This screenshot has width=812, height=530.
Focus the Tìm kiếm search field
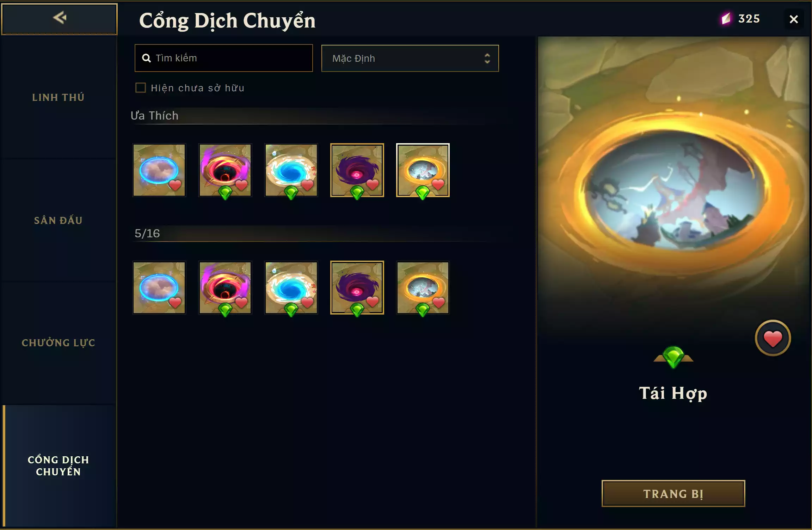[x=224, y=58]
